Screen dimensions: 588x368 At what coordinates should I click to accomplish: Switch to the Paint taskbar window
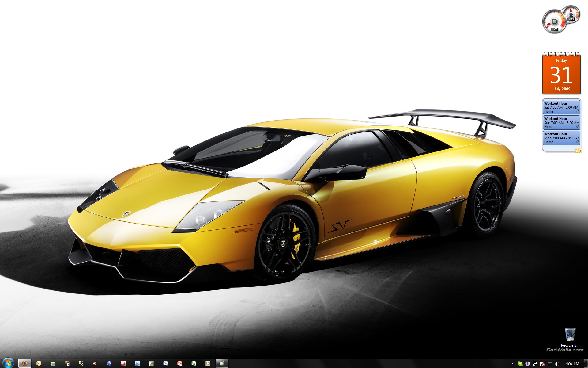(x=222, y=363)
